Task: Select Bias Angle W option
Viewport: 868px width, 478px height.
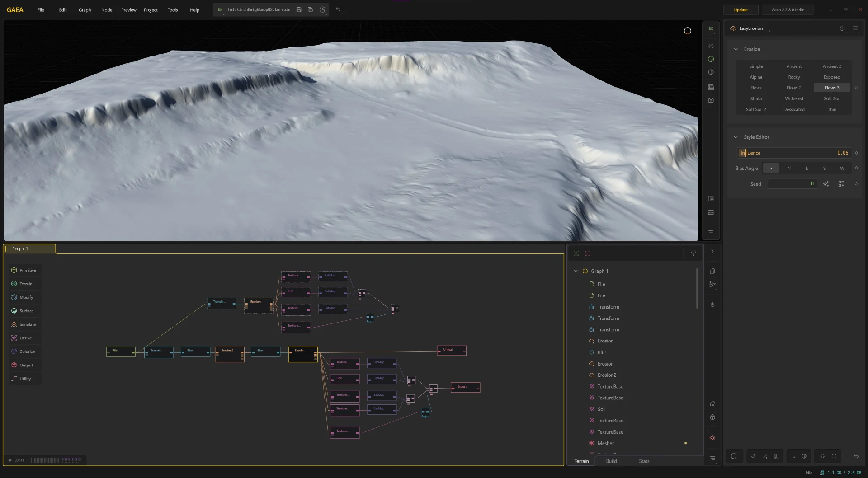Action: click(842, 168)
